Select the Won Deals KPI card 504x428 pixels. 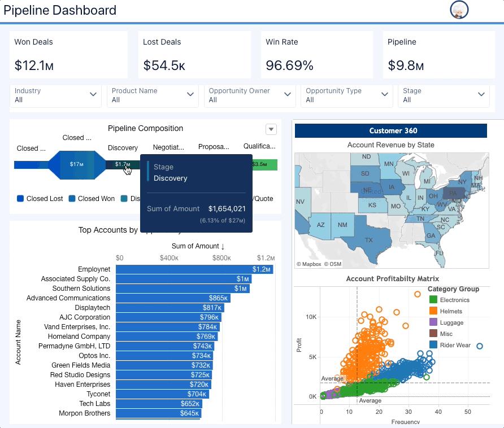pyautogui.click(x=68, y=54)
